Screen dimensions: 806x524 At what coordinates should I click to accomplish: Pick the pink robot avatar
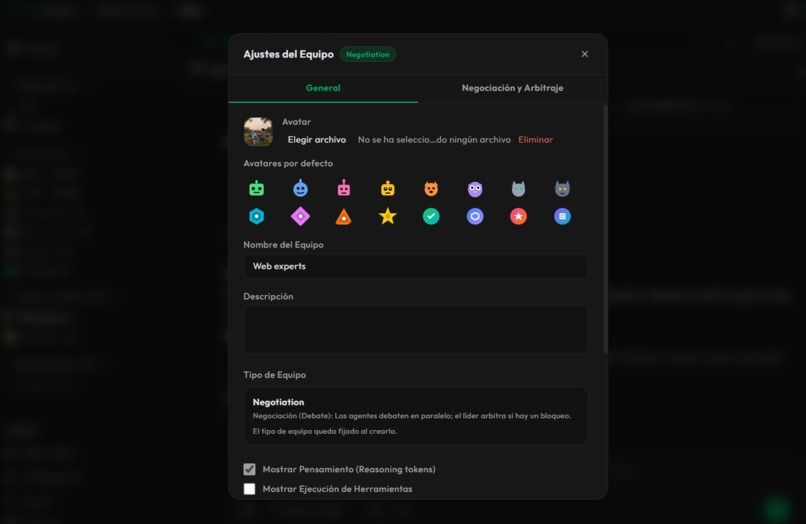coord(344,189)
